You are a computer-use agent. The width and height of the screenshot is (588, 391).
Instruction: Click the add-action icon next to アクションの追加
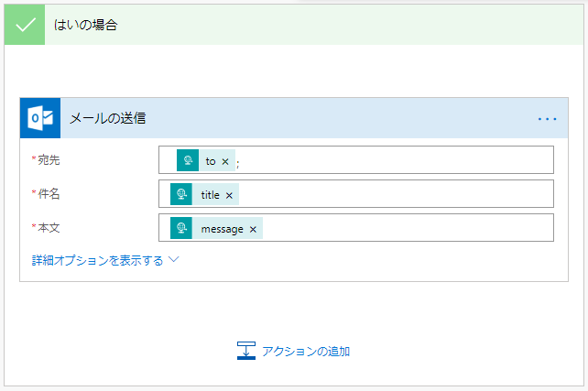coord(246,351)
